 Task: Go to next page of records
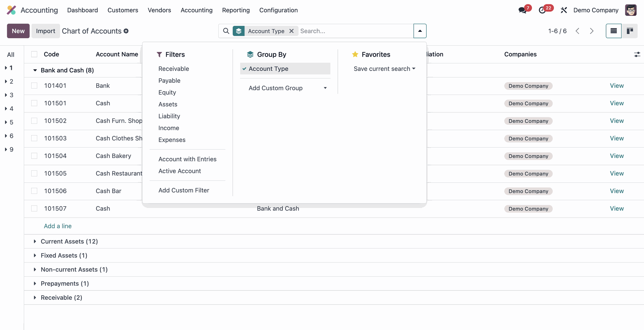pos(592,31)
